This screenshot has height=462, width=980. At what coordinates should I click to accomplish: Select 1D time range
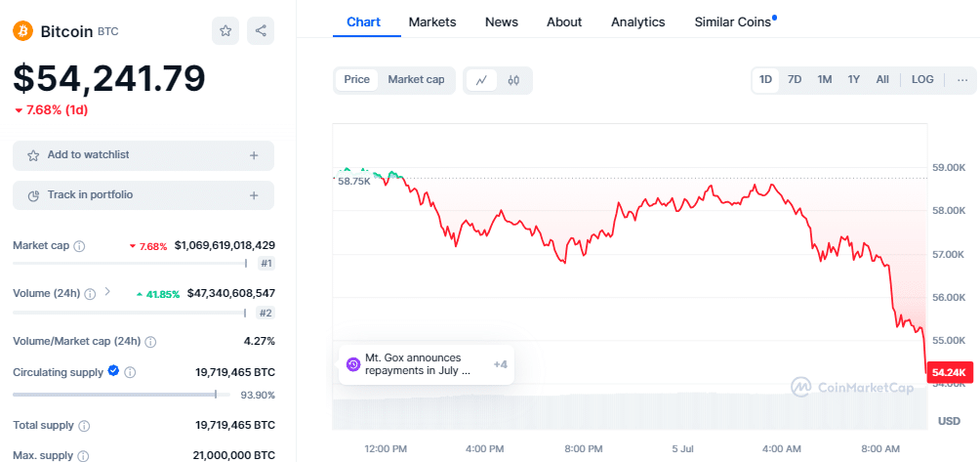765,80
